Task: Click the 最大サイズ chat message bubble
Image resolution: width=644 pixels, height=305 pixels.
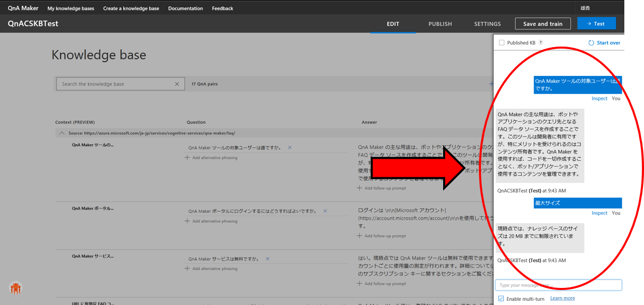Action: [578, 203]
